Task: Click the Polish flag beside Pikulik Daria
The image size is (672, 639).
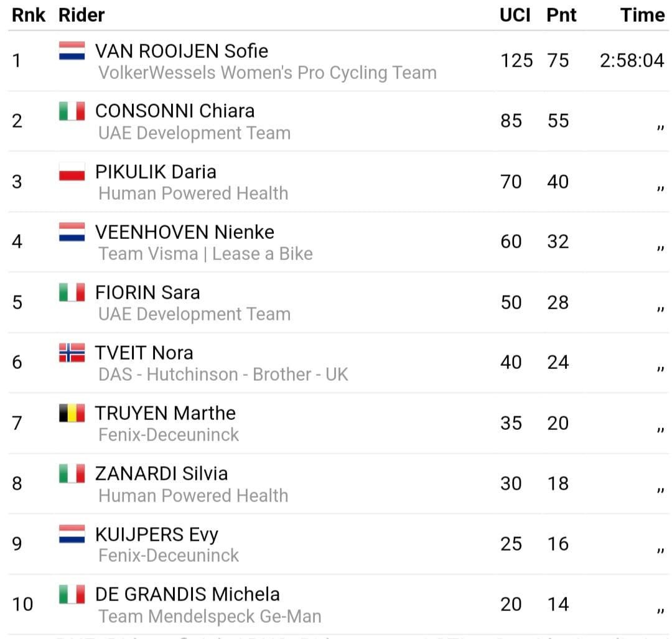Action: tap(72, 172)
